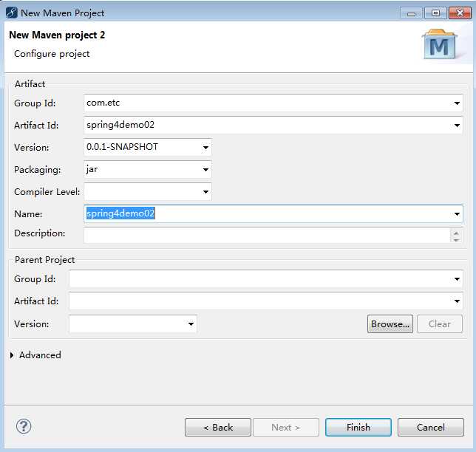This screenshot has width=476, height=452.
Task: Click the Configure project subtitle
Action: [52, 54]
